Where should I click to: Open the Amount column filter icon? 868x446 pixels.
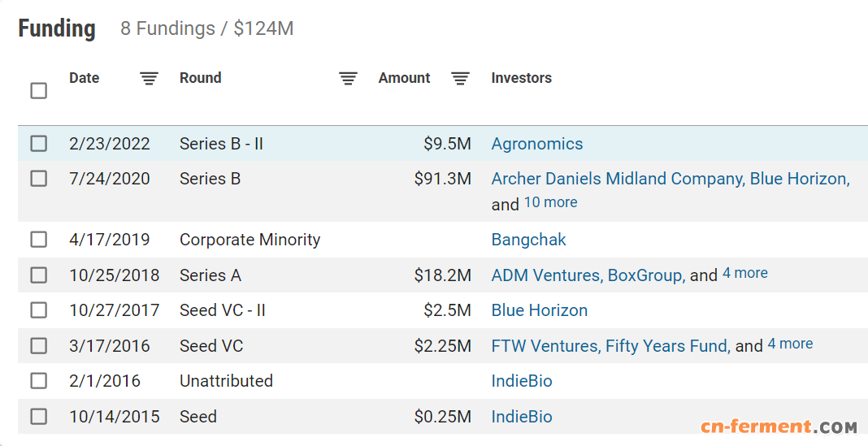pos(460,79)
